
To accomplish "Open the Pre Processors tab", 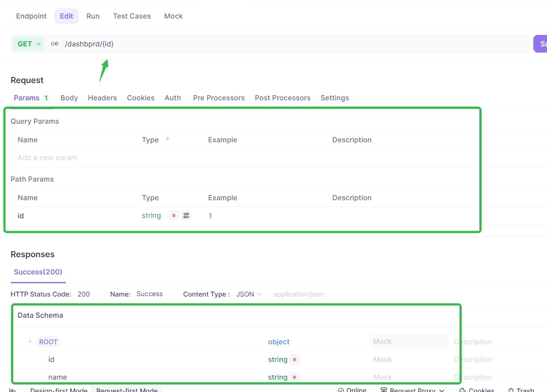I will [219, 98].
